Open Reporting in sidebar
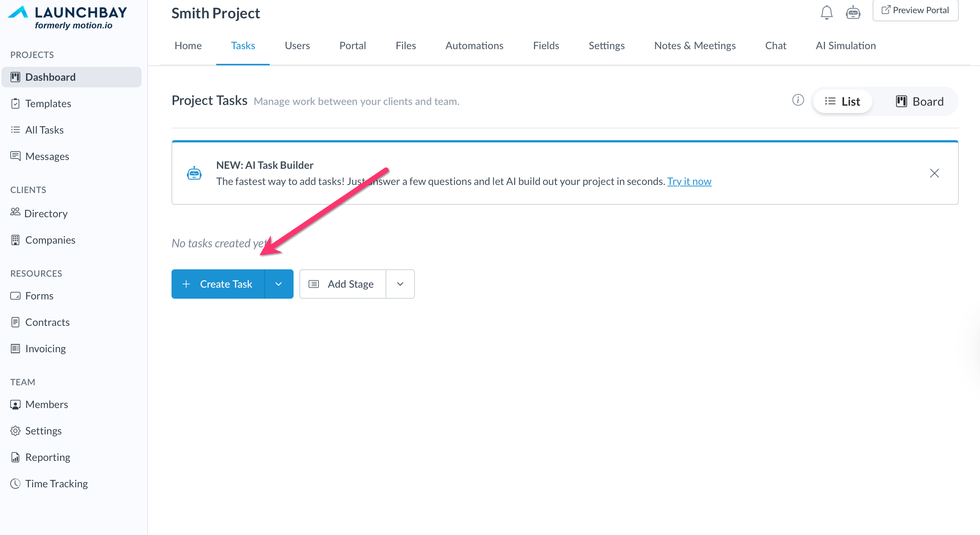Image resolution: width=980 pixels, height=535 pixels. click(x=48, y=457)
